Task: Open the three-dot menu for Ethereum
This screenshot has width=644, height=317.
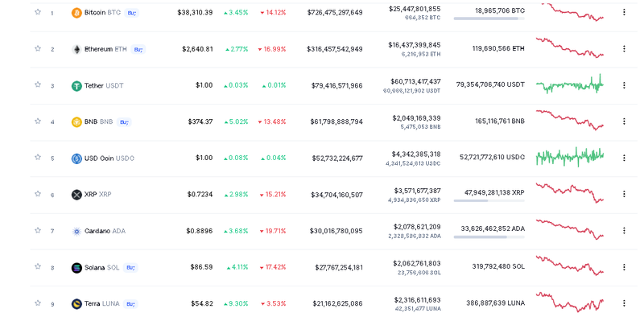Action: pos(624,49)
